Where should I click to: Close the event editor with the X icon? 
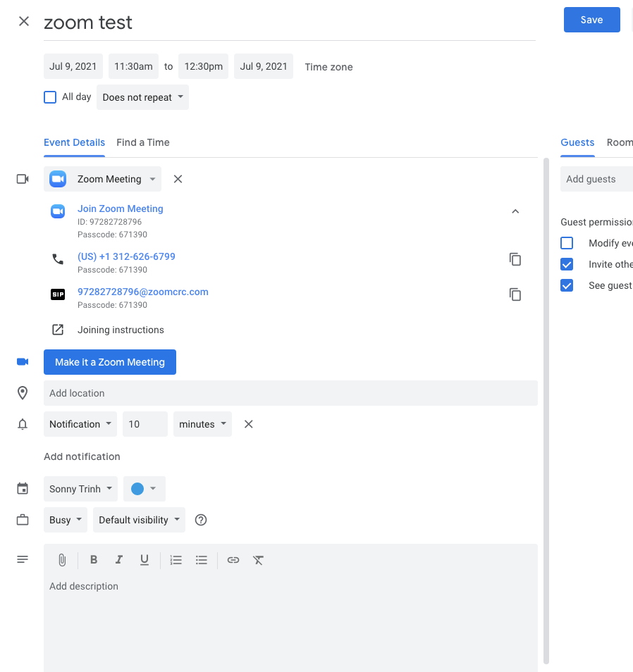tap(24, 21)
